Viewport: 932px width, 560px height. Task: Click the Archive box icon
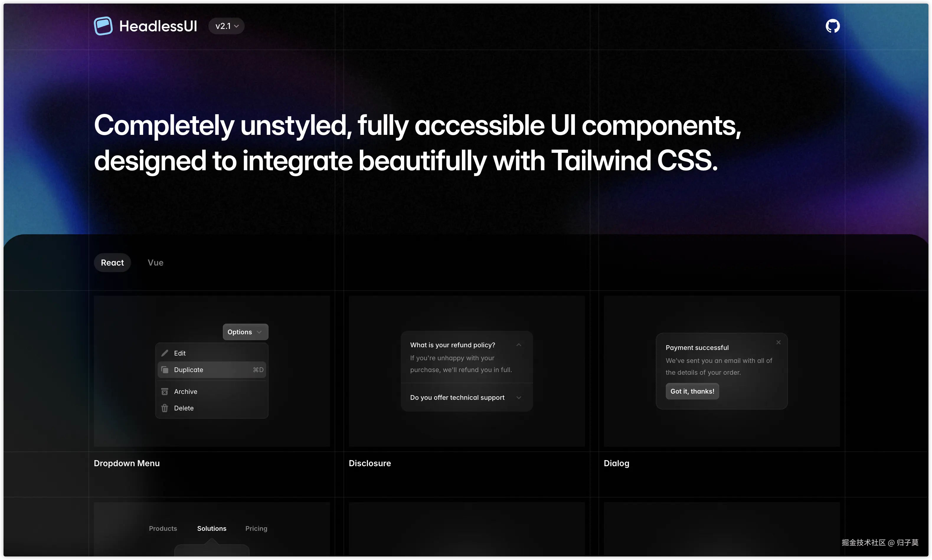click(x=165, y=391)
